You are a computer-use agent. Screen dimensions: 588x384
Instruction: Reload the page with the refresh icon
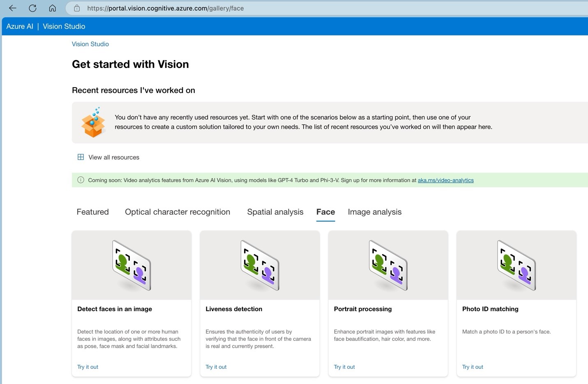coord(32,8)
